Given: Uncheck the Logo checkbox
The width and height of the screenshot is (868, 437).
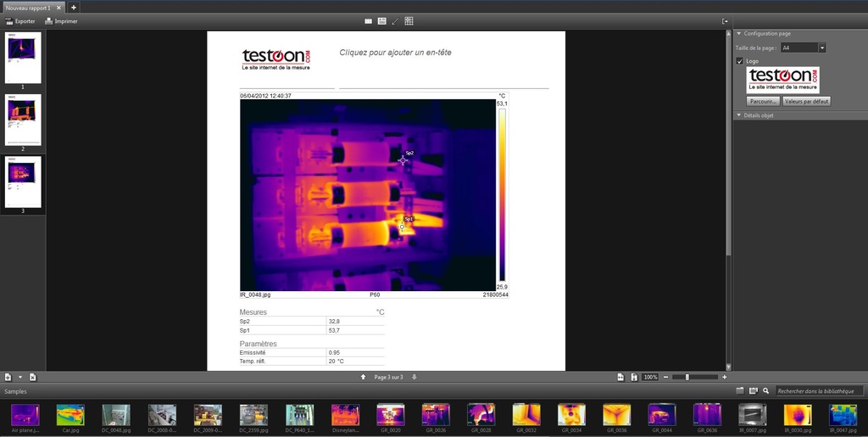Looking at the screenshot, I should click(739, 61).
